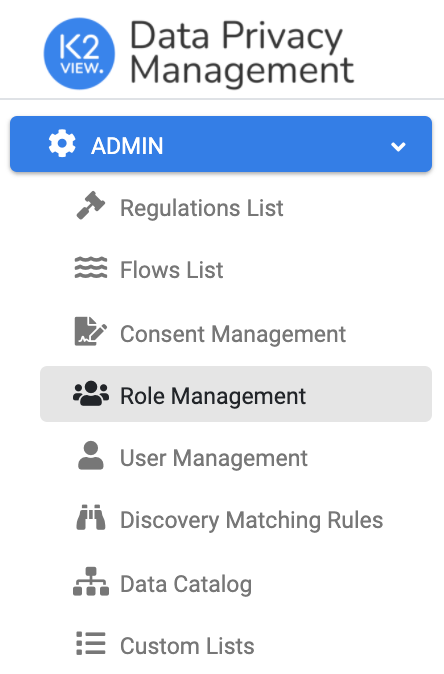Open Discovery Matching Rules
This screenshot has height=674, width=444.
tap(251, 520)
